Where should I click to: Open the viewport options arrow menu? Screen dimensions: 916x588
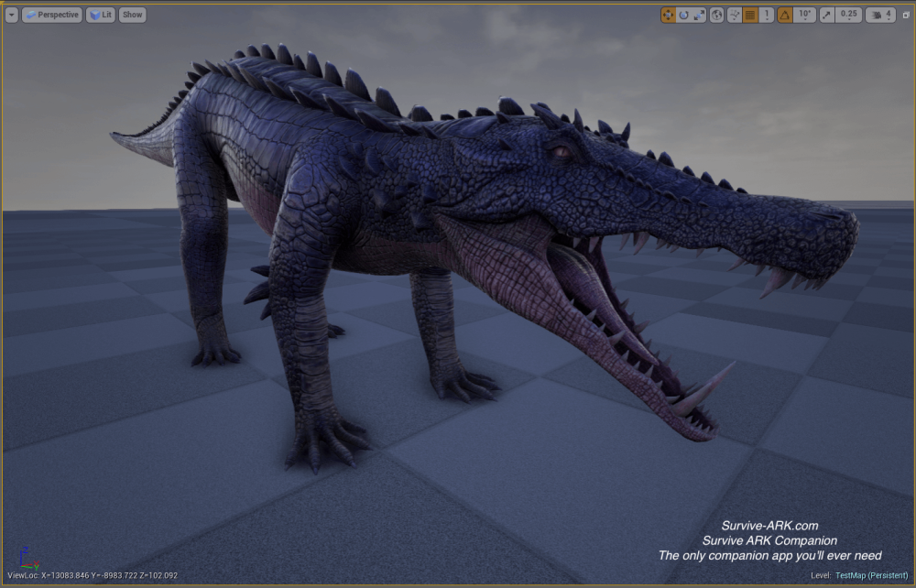(12, 16)
